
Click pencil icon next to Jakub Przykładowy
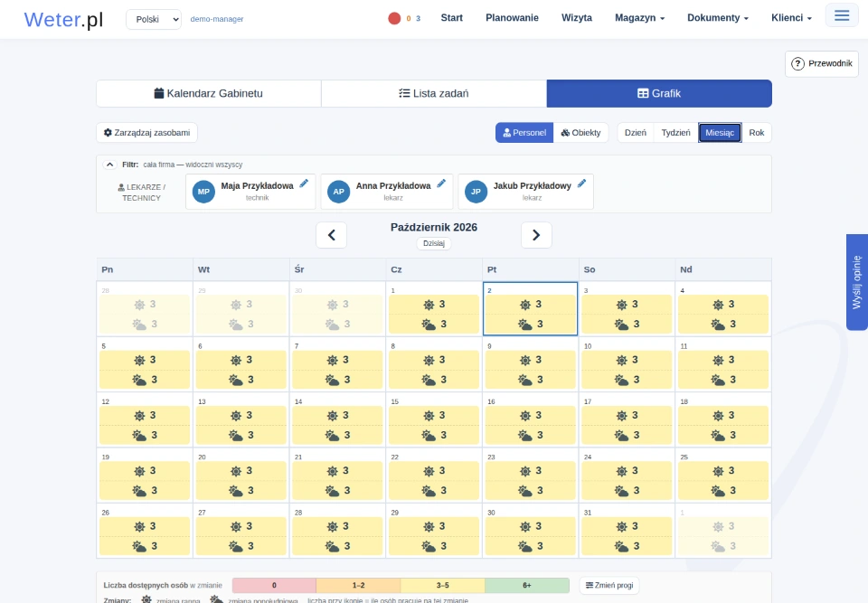[581, 184]
